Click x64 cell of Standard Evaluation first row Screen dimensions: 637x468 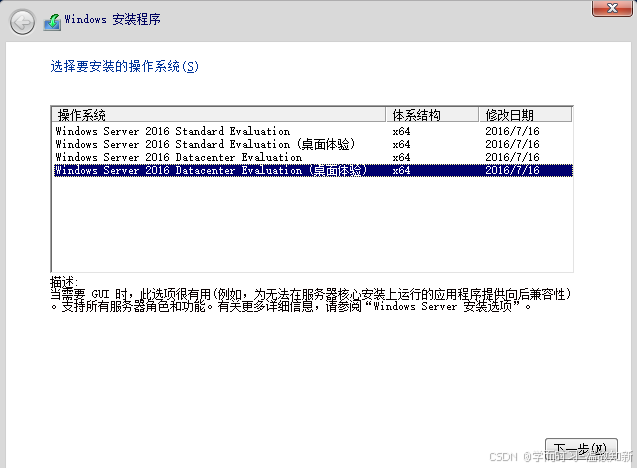coord(401,131)
